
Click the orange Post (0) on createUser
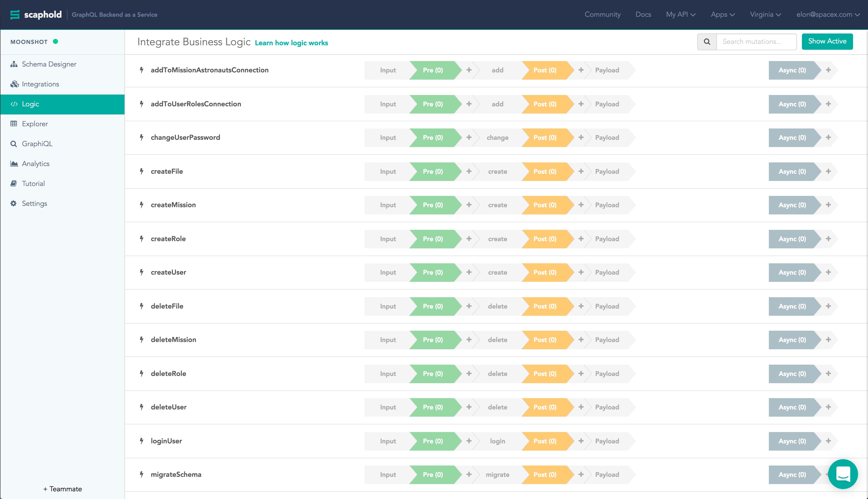coord(545,273)
